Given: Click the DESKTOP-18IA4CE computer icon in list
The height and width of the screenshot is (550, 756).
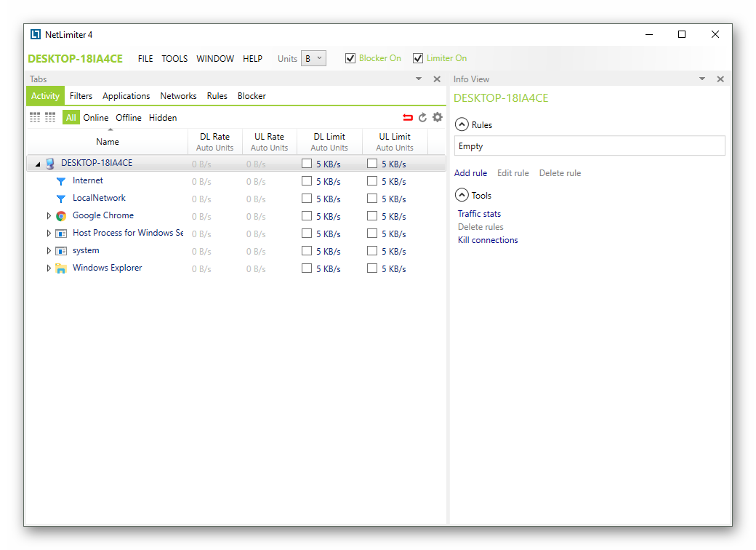Looking at the screenshot, I should pyautogui.click(x=49, y=164).
